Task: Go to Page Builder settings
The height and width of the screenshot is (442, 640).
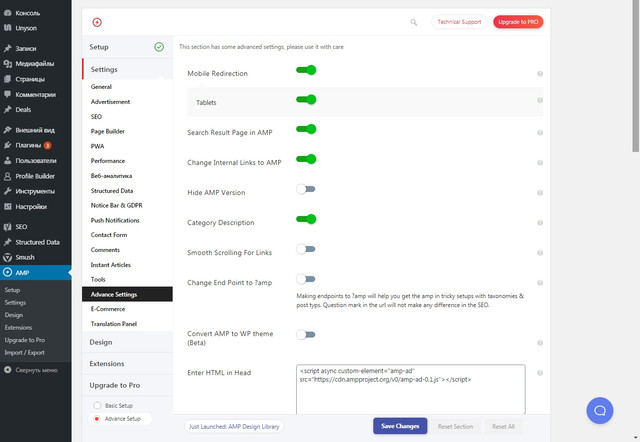Action: (108, 131)
